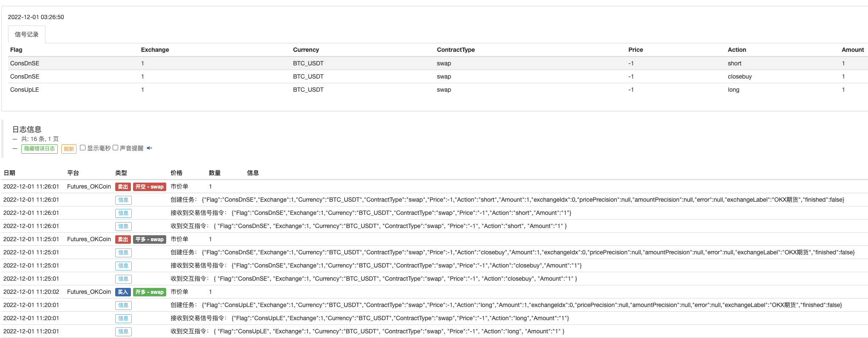Click 信息 badge in closebuy 收到交互指令 row
This screenshot has height=338, width=868.
pyautogui.click(x=123, y=279)
